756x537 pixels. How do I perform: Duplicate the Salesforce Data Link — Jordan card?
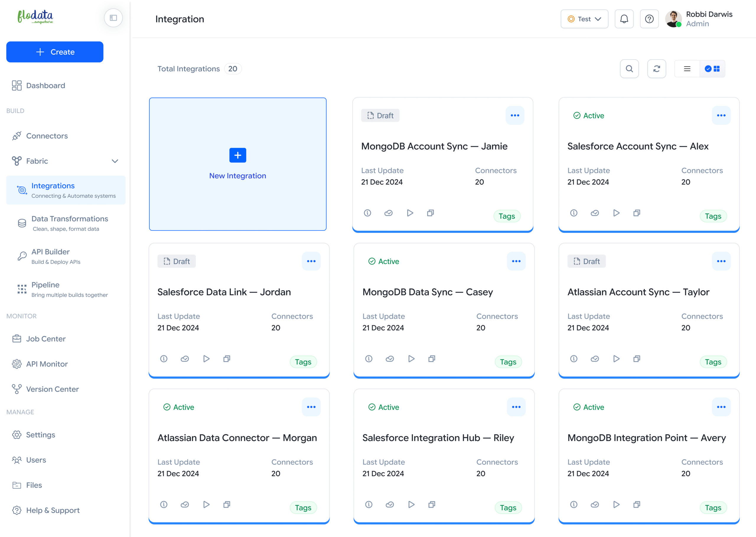point(227,359)
